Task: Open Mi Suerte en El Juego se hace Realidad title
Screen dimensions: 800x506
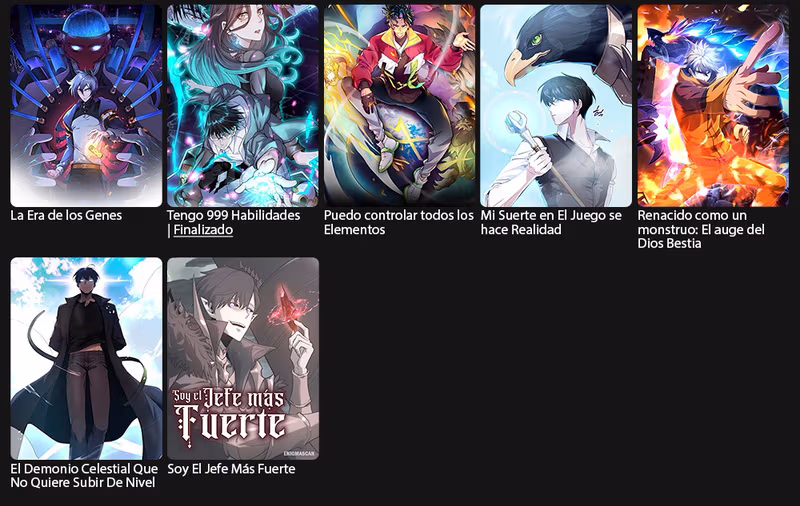Action: [551, 222]
